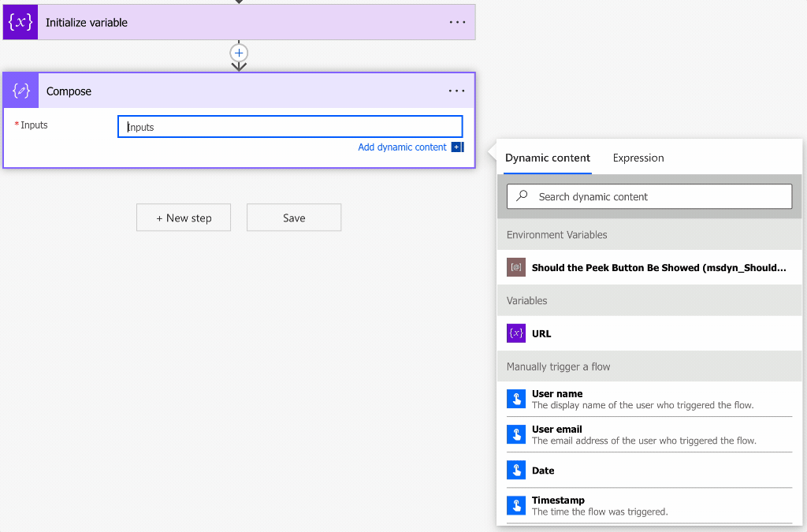The height and width of the screenshot is (532, 807).
Task: Open Compose action ellipsis menu
Action: click(457, 91)
